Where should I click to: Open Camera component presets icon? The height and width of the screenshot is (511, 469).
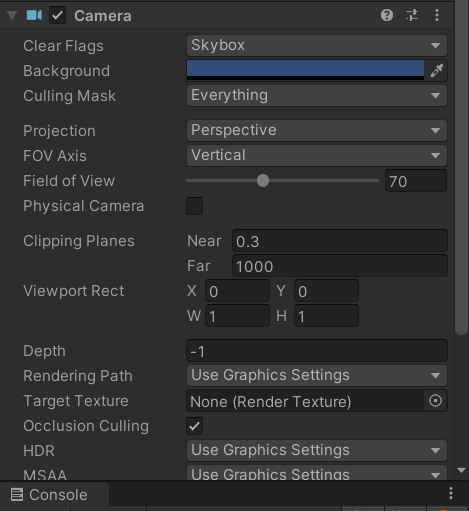[x=412, y=15]
